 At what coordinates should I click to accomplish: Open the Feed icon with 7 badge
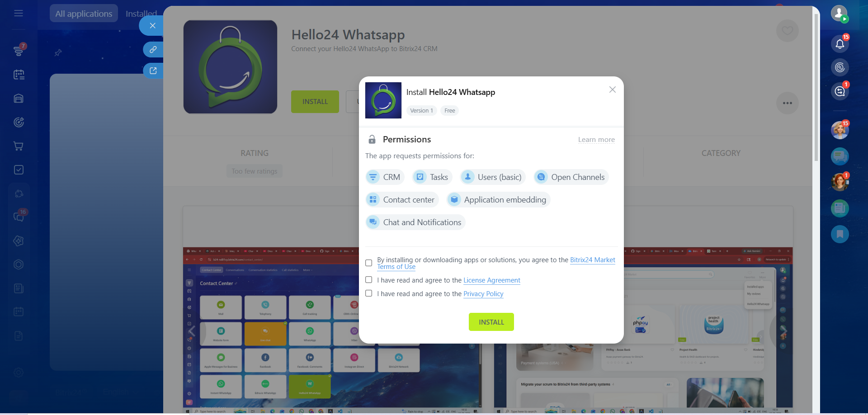[19, 50]
